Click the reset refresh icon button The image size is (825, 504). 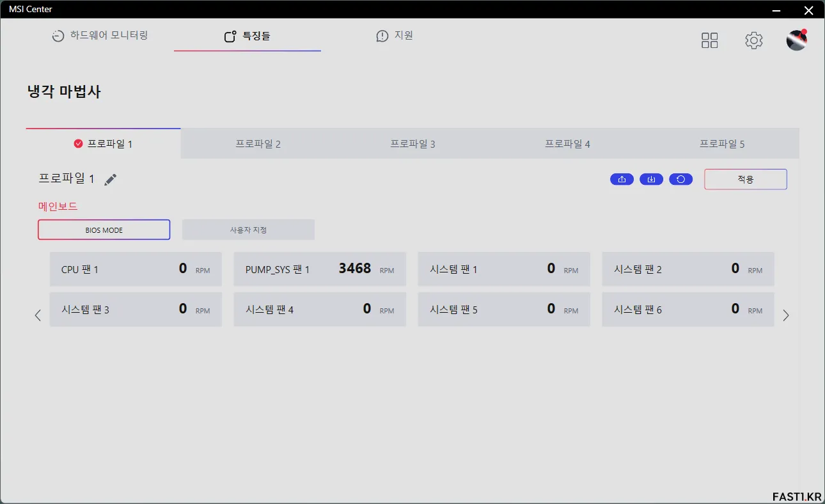[x=681, y=179]
